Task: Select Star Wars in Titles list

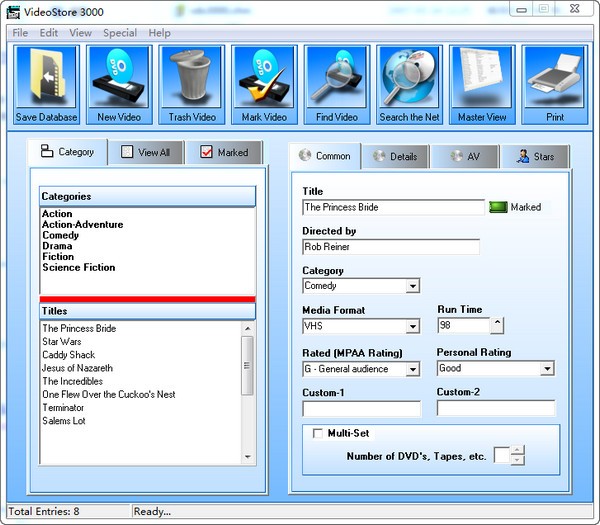Action: click(62, 342)
